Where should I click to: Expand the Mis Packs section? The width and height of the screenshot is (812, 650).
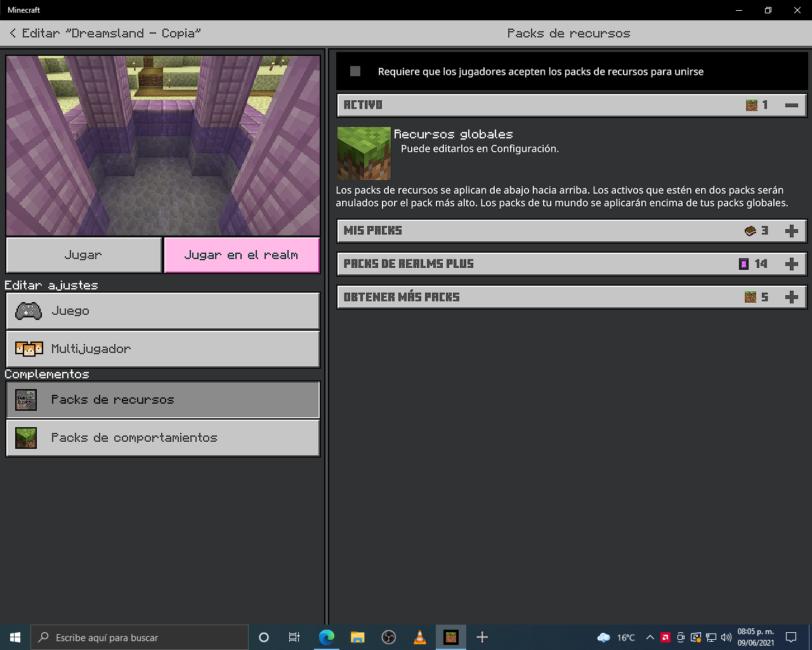point(791,231)
